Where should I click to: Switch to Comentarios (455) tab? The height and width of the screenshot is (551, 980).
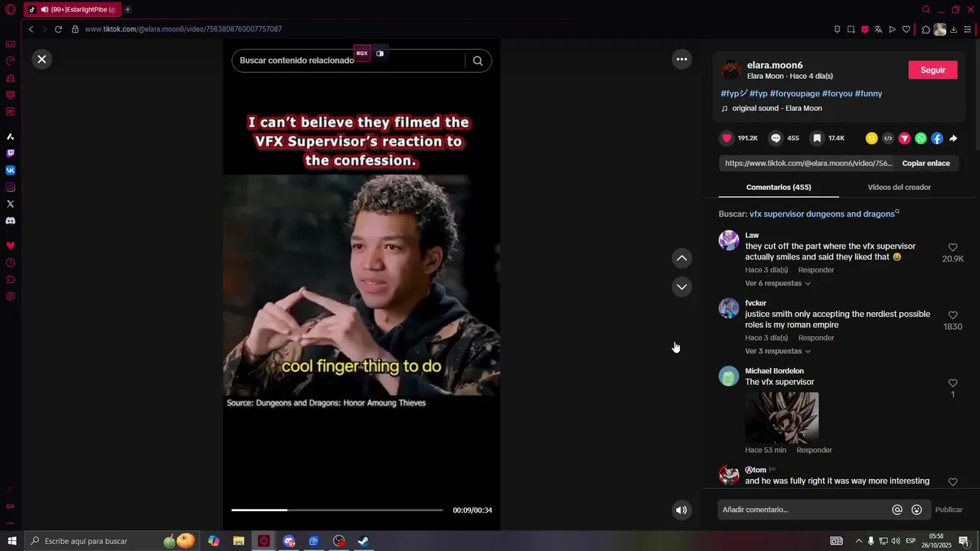(x=779, y=187)
